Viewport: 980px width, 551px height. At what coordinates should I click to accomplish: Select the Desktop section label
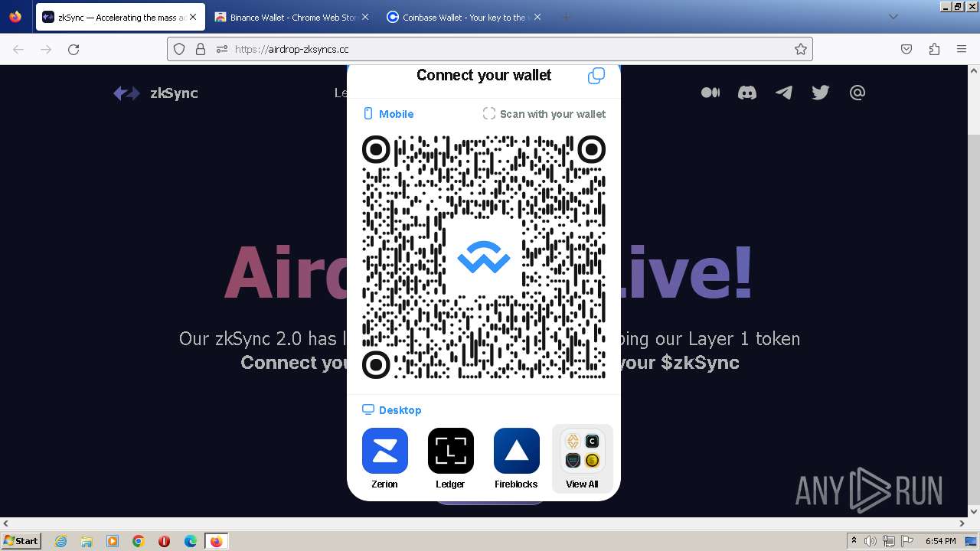coord(392,410)
